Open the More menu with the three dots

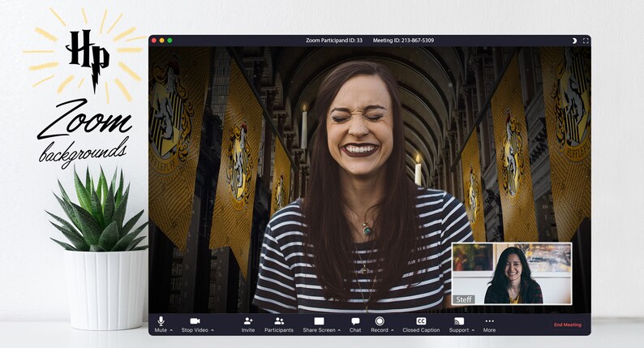coord(489,324)
